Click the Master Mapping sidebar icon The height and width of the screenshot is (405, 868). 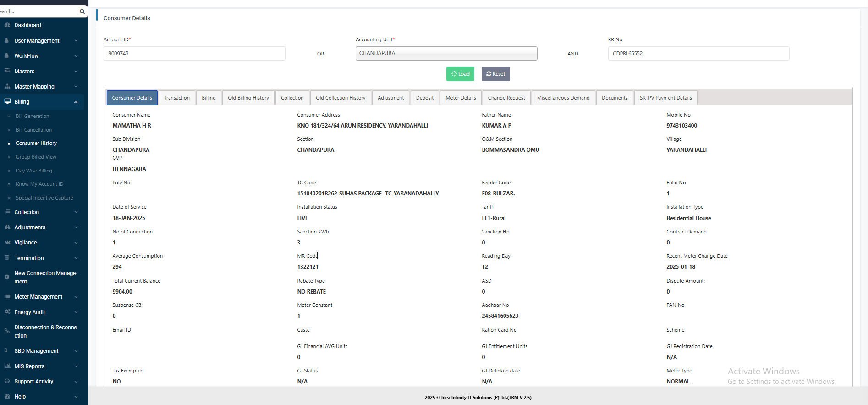7,86
